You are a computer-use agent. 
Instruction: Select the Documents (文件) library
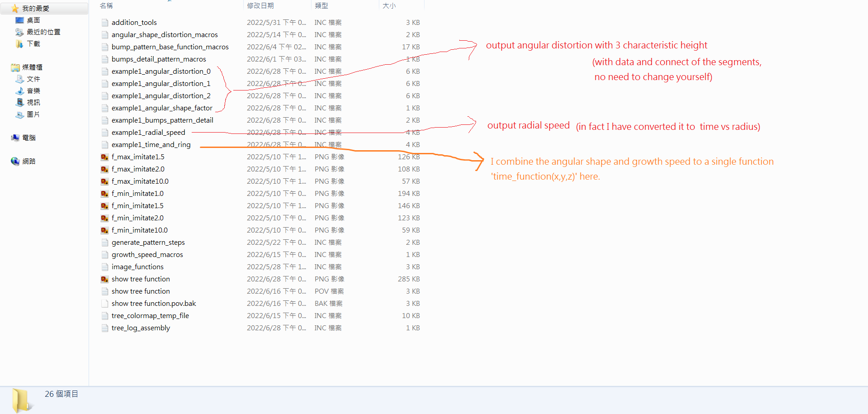pyautogui.click(x=20, y=79)
